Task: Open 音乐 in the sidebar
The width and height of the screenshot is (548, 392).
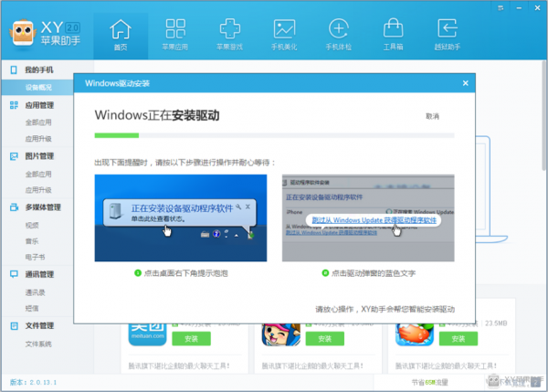Action: pyautogui.click(x=32, y=241)
